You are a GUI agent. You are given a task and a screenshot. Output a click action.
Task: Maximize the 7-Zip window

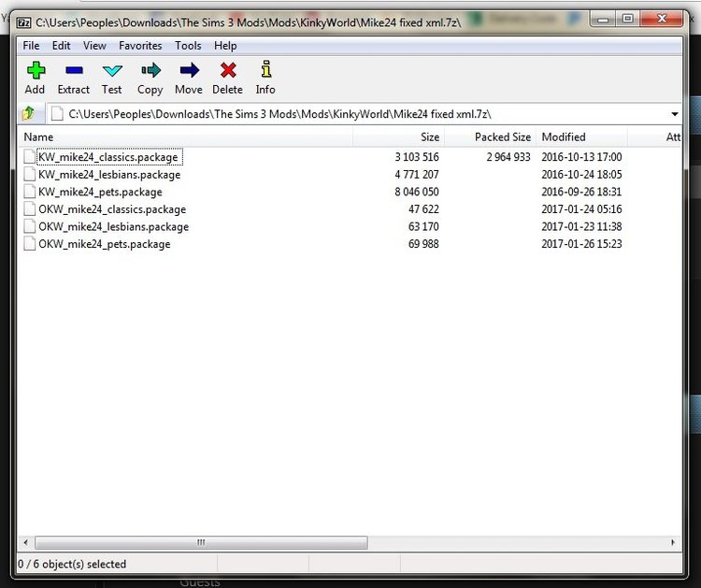(628, 19)
